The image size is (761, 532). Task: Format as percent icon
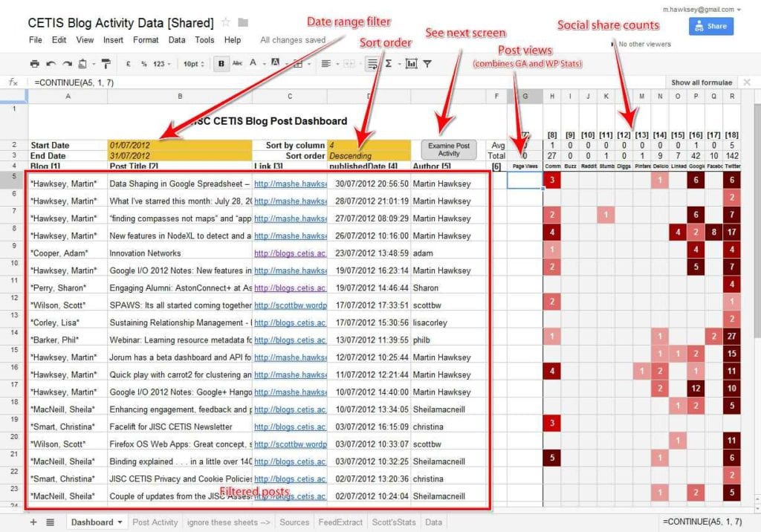point(143,64)
